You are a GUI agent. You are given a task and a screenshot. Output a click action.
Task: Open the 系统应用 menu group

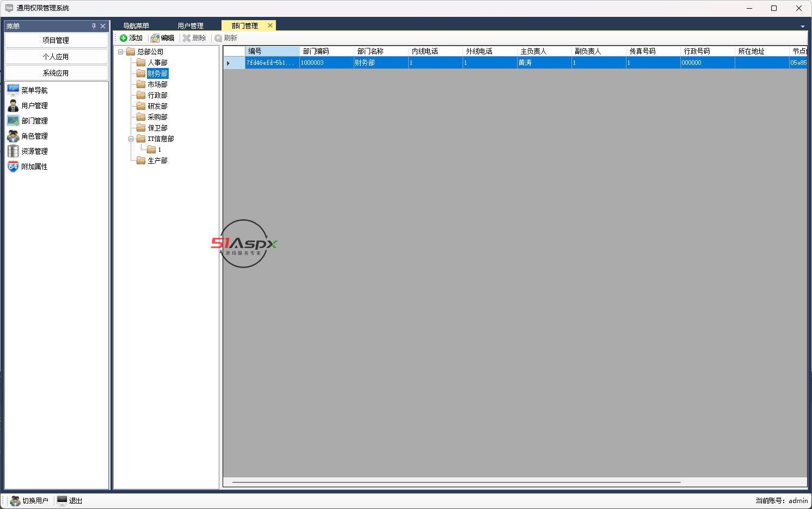[56, 73]
